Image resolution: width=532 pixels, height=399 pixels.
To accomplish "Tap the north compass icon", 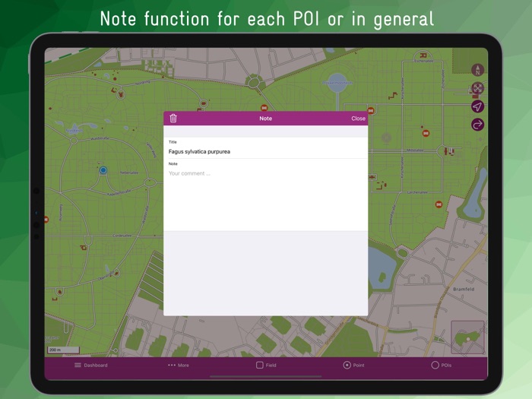I will (x=477, y=70).
